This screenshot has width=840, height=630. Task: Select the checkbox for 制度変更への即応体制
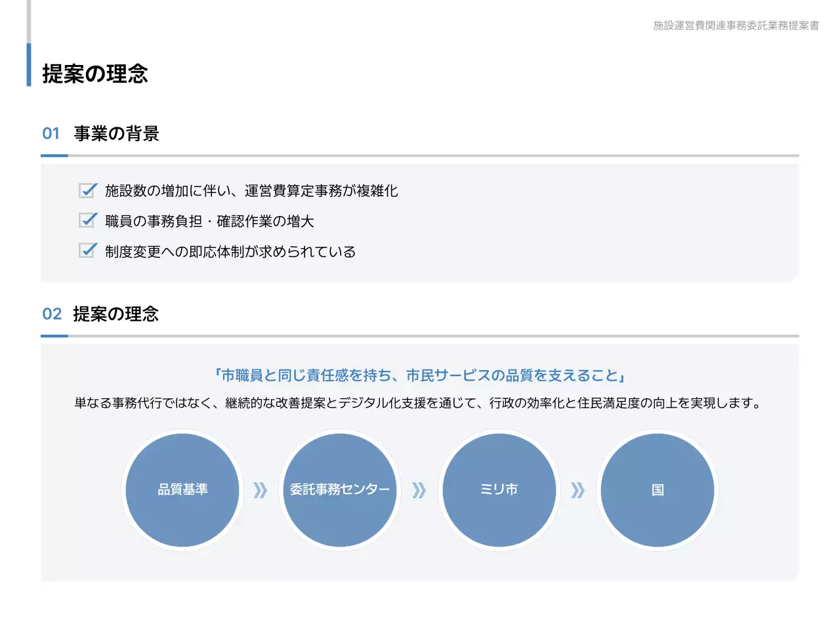[88, 251]
